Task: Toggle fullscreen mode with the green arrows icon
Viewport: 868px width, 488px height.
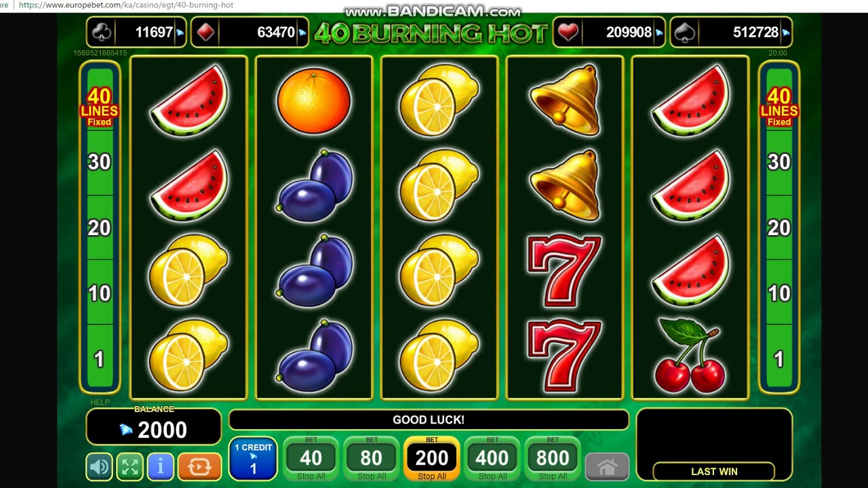Action: pyautogui.click(x=130, y=466)
